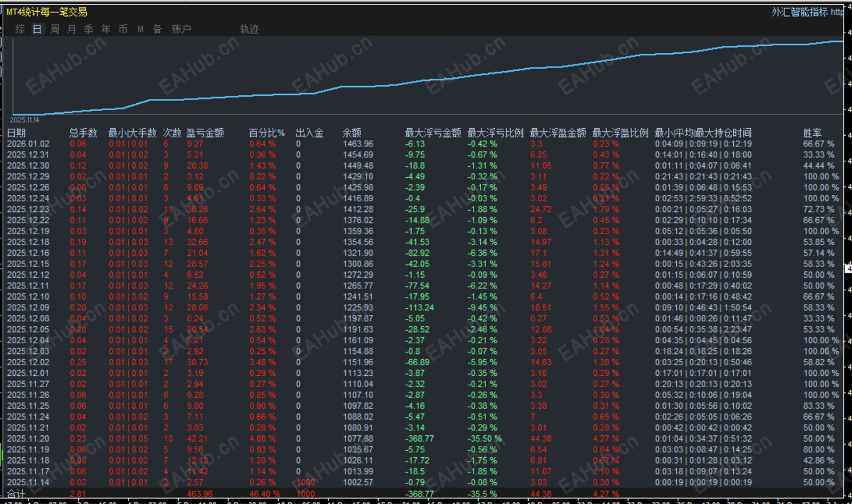Open the 外汇智能指标 link
This screenshot has width=852, height=504.
pos(808,12)
